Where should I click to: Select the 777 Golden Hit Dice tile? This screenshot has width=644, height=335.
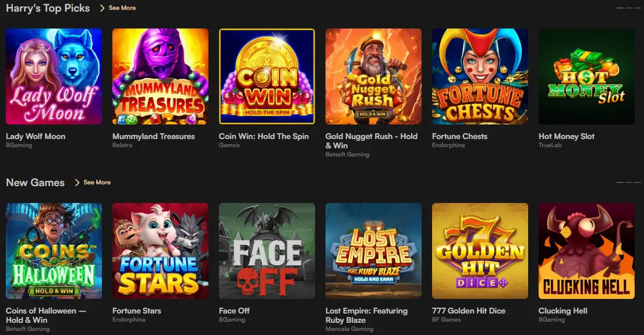pyautogui.click(x=480, y=251)
